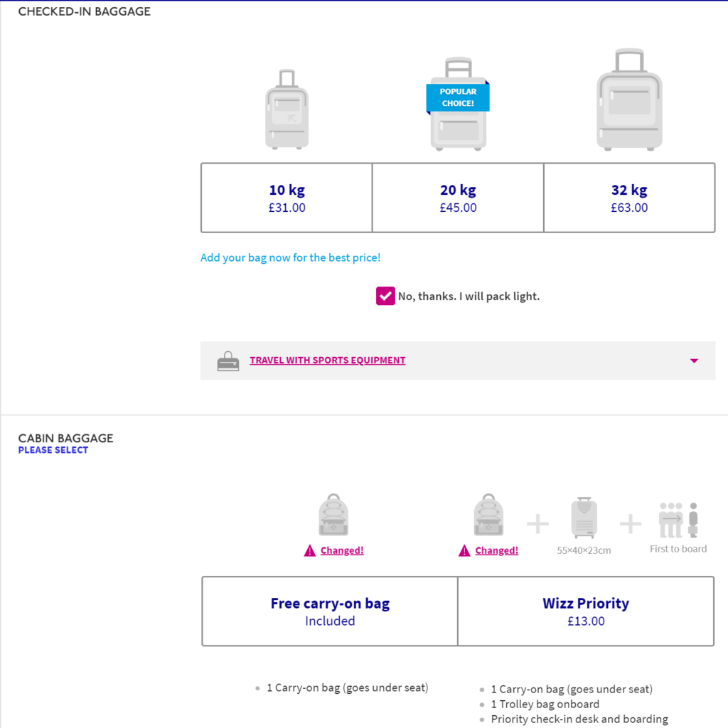Click the Cabin Baggage section header
728x728 pixels.
coord(65,438)
